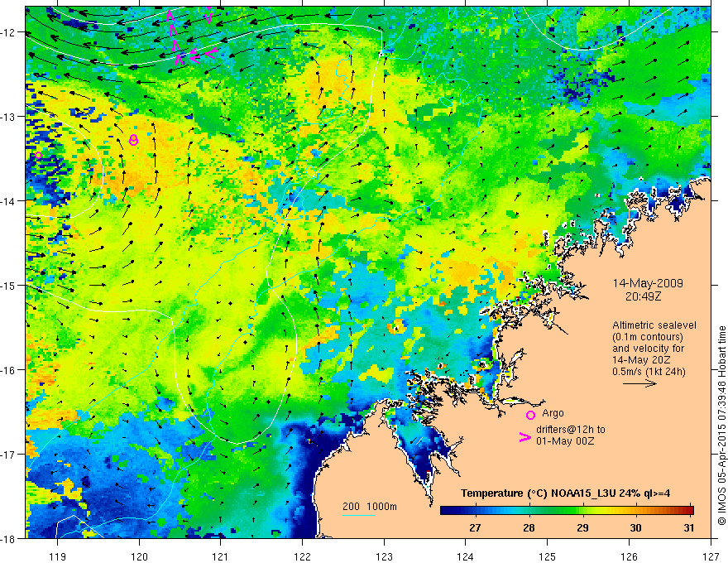Click the magenta Argo circle legend symbol
Viewport: 728px width, 563px height.
point(530,415)
